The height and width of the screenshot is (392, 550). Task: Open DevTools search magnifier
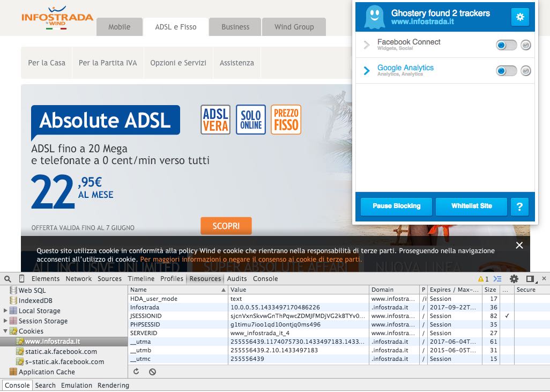point(8,279)
